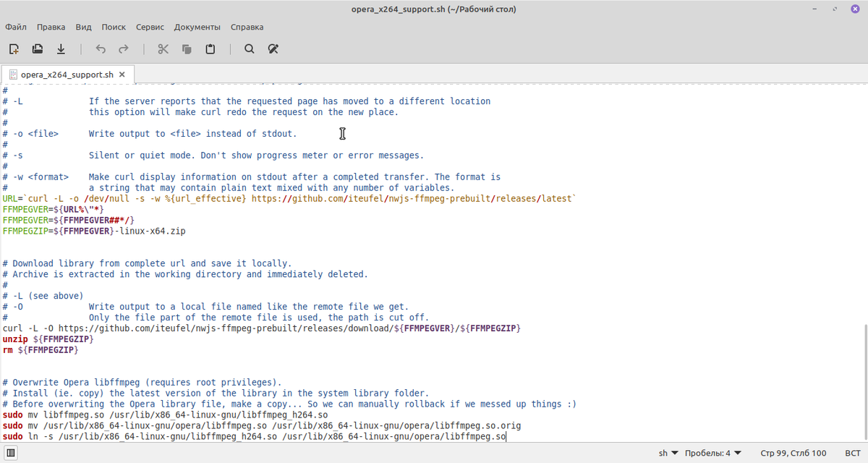Open the Правка menu

(51, 27)
